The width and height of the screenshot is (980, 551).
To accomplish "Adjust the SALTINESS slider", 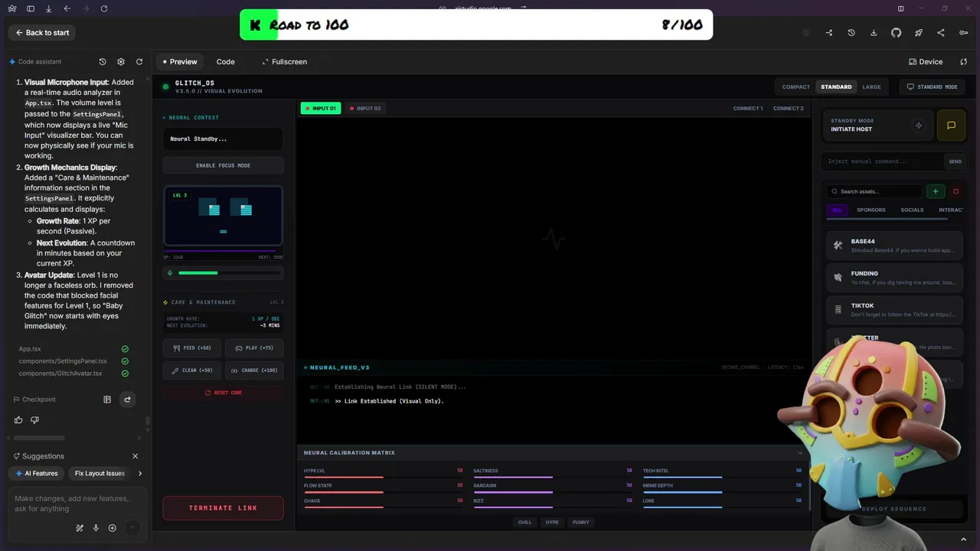I will [x=553, y=477].
